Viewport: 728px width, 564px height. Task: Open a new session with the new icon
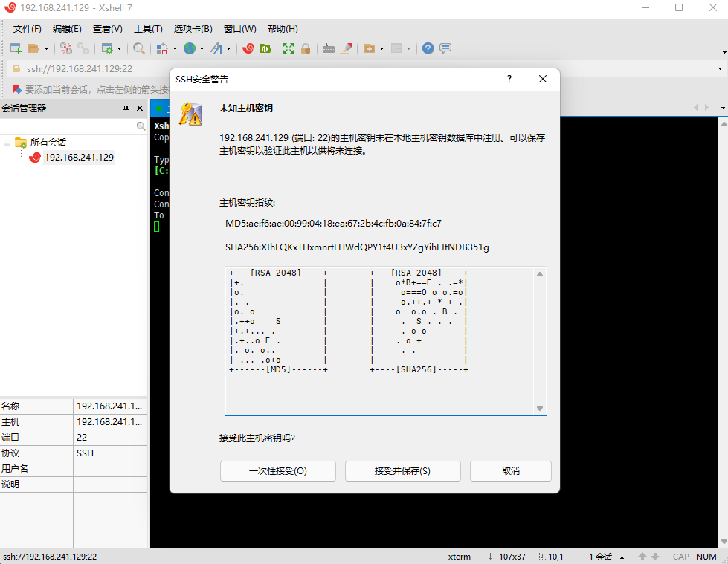pyautogui.click(x=15, y=48)
